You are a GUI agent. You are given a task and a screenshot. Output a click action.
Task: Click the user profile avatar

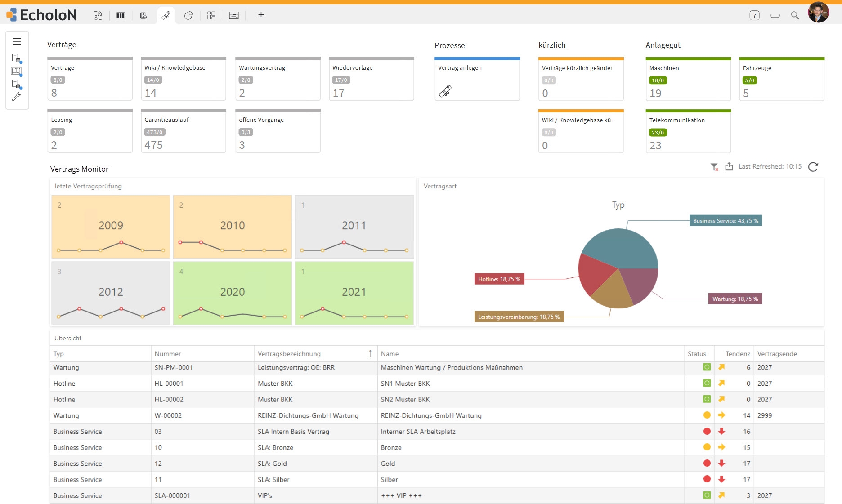818,12
